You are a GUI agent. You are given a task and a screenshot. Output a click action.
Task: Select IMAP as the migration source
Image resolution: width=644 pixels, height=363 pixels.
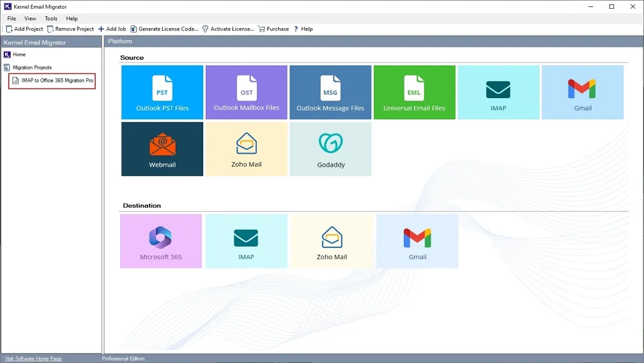click(x=498, y=92)
